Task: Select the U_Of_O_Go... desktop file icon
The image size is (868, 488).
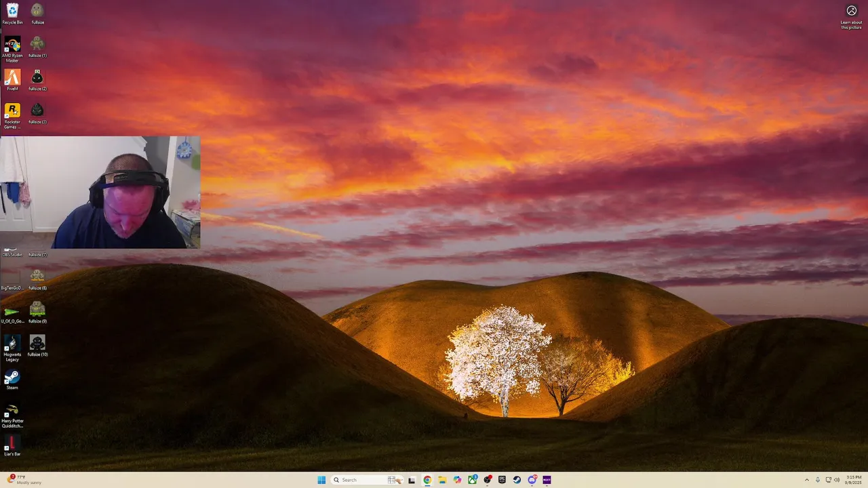Action: click(12, 312)
